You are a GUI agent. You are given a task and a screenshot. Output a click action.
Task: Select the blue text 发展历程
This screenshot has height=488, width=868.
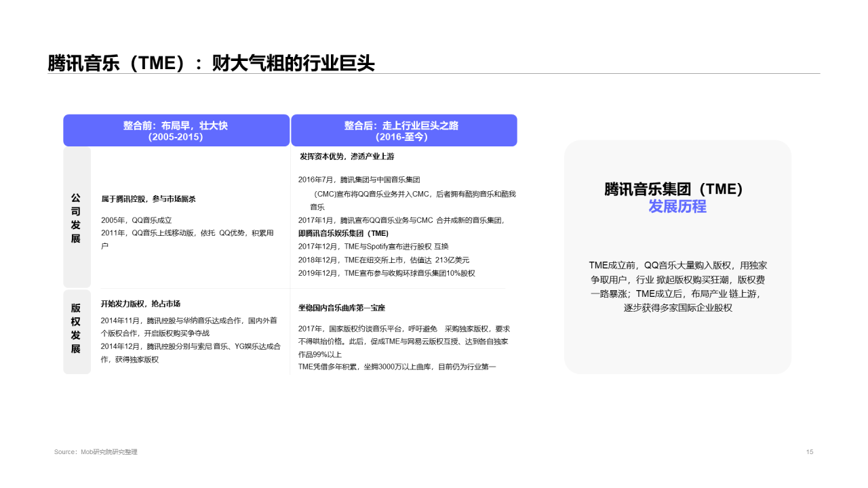[x=677, y=206]
